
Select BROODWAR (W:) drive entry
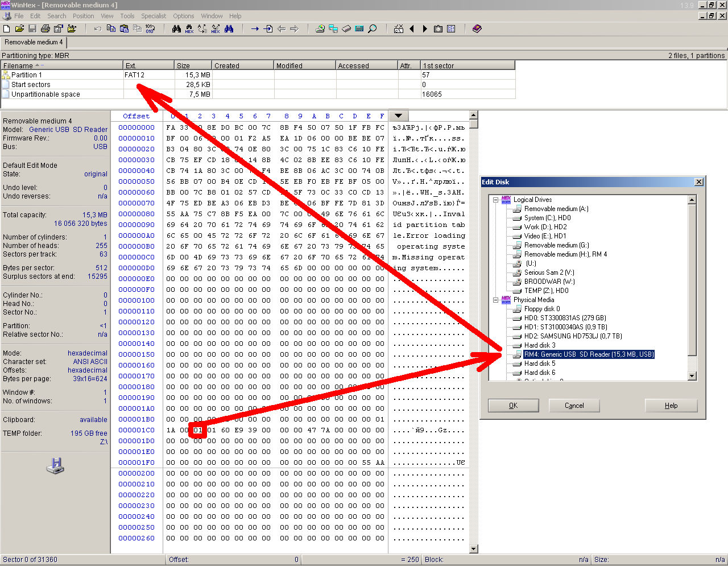(x=549, y=282)
